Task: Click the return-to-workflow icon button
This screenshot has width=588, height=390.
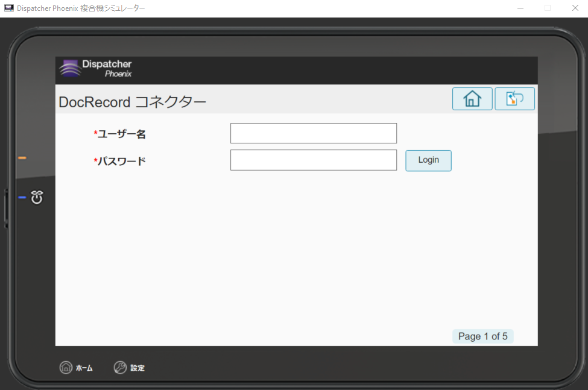Action: (514, 99)
